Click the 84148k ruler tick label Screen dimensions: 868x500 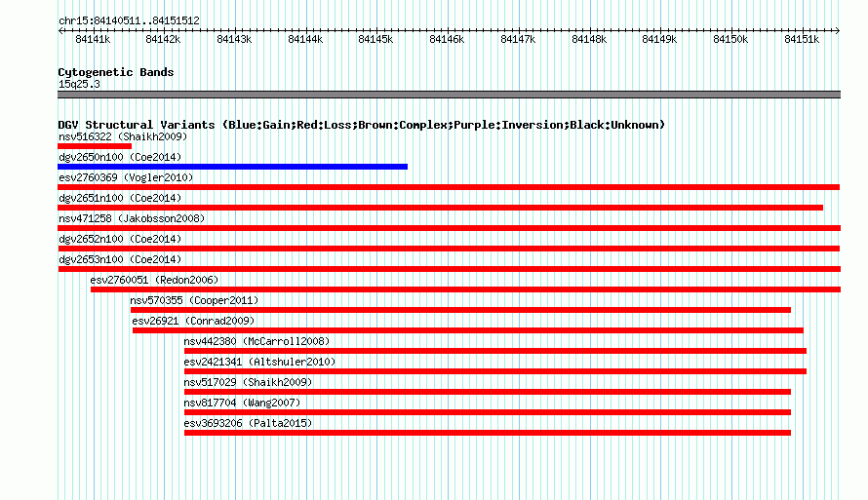coord(589,39)
